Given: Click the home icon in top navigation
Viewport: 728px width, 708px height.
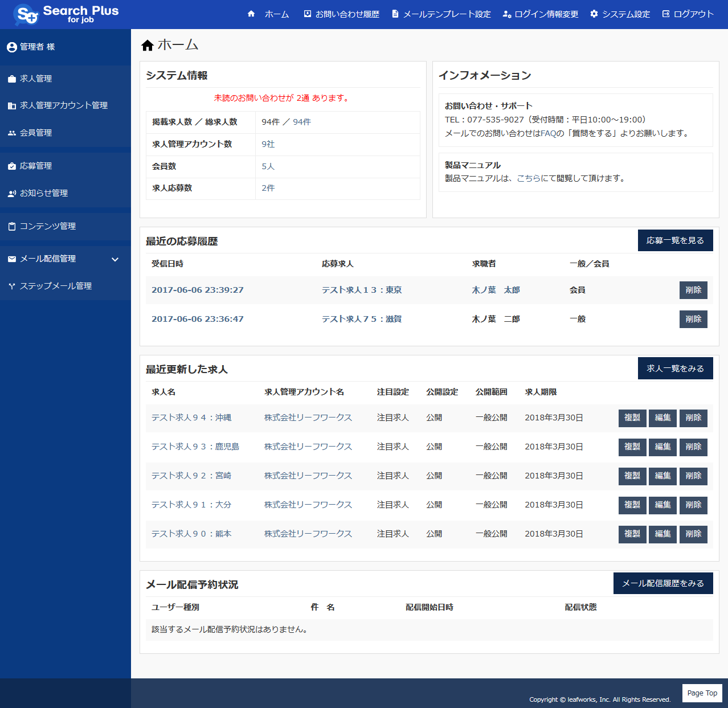Looking at the screenshot, I should (251, 14).
